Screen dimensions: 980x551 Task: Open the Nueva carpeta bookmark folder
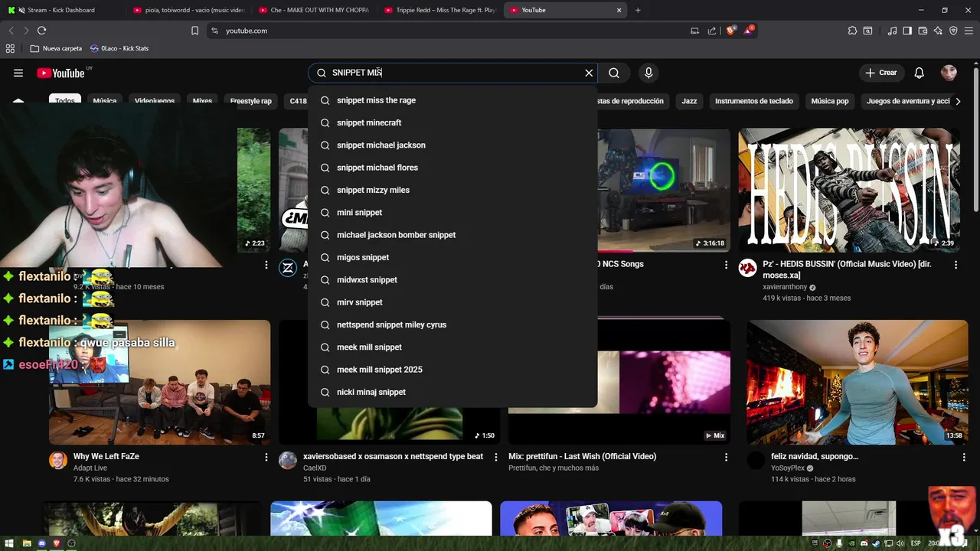tap(56, 48)
